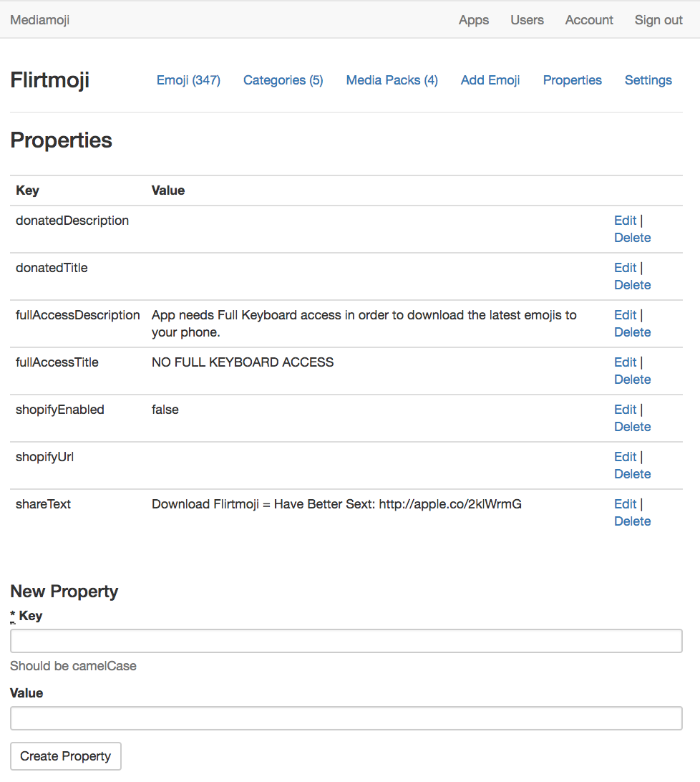
Task: Edit the shopifyEnabled property
Action: [625, 410]
